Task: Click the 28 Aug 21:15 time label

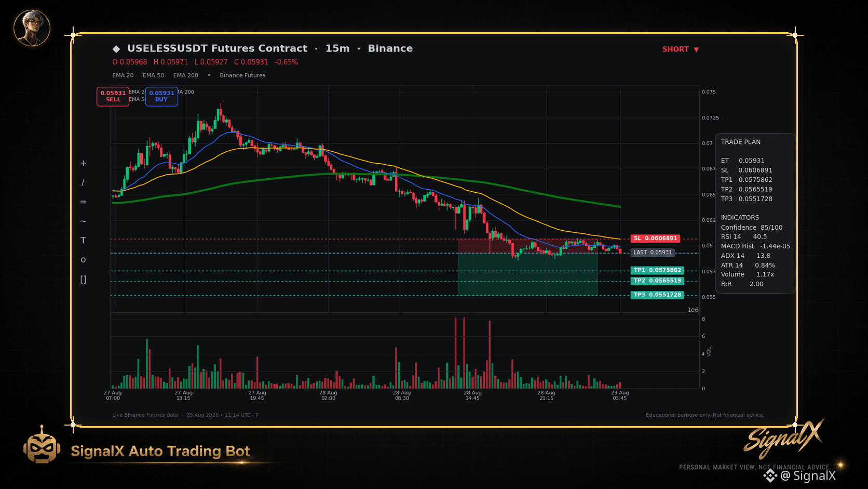Action: pyautogui.click(x=546, y=395)
